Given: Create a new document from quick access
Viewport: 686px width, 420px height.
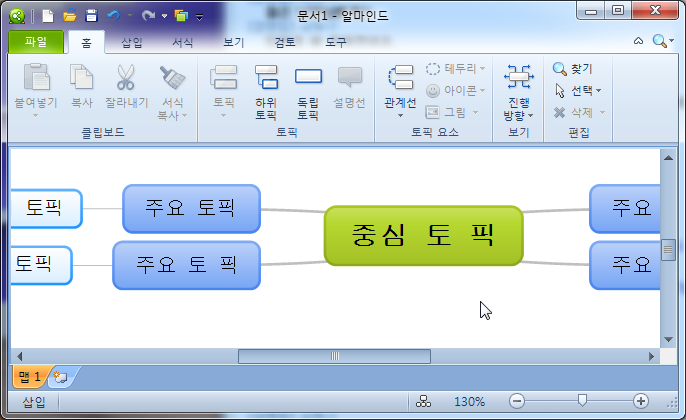Looking at the screenshot, I should (48, 16).
